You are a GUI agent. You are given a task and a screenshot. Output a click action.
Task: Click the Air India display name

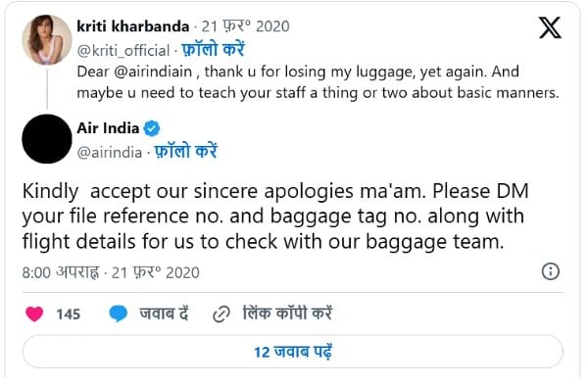(x=108, y=128)
